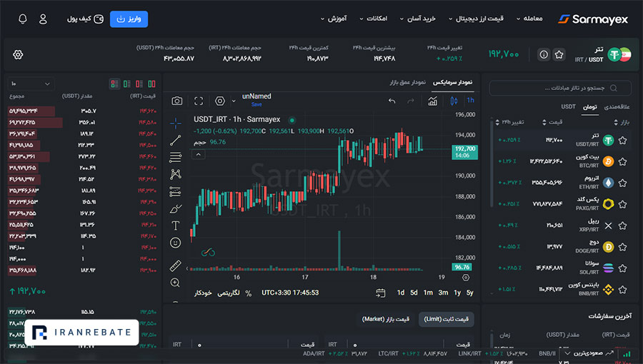The width and height of the screenshot is (643, 364).
Task: Select the pattern drawing tool
Action: [176, 174]
